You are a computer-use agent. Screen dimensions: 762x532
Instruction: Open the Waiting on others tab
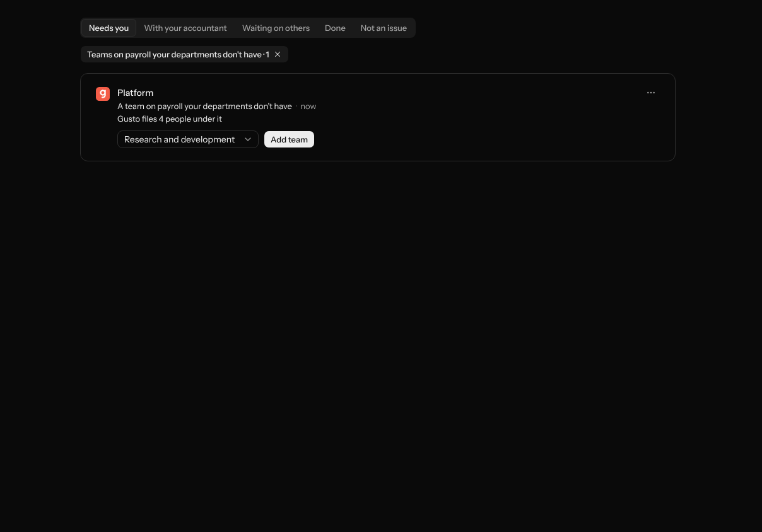click(276, 28)
